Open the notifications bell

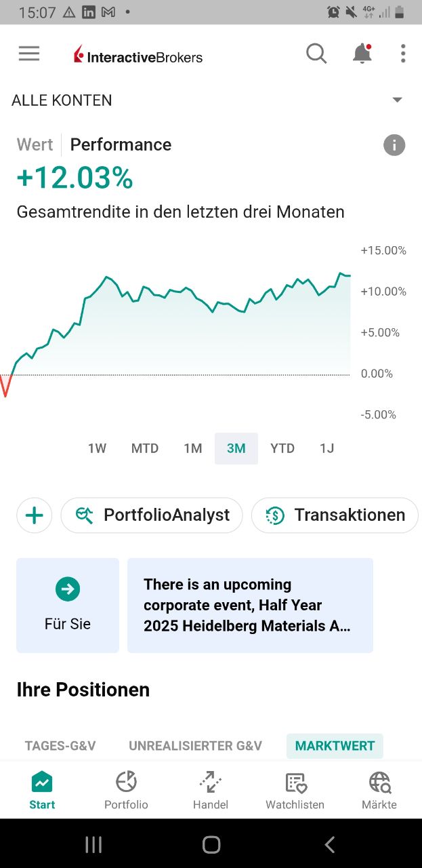pyautogui.click(x=362, y=54)
